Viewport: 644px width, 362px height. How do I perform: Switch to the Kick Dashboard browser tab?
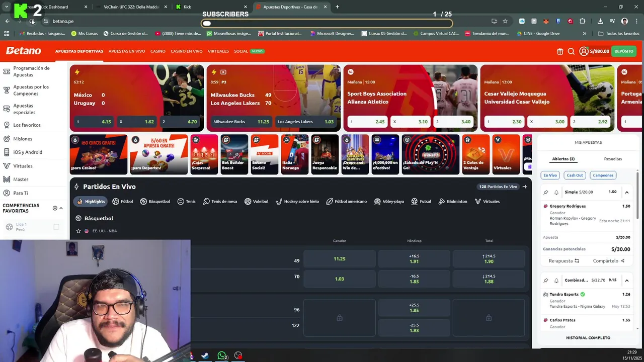pyautogui.click(x=53, y=7)
